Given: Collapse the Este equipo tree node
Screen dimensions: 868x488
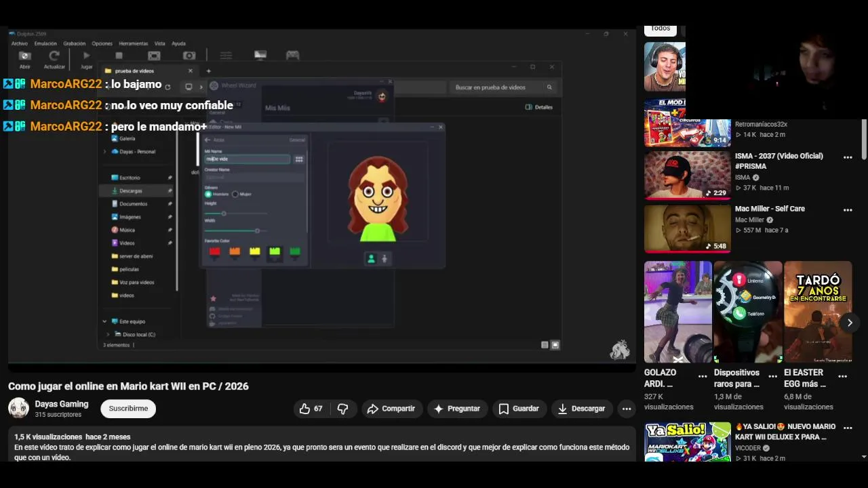Looking at the screenshot, I should pyautogui.click(x=104, y=321).
